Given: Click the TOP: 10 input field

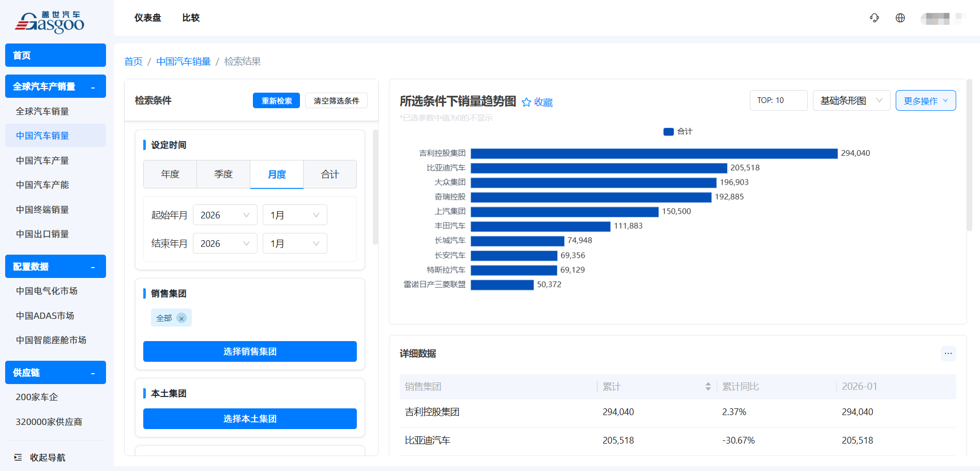Looking at the screenshot, I should 778,100.
